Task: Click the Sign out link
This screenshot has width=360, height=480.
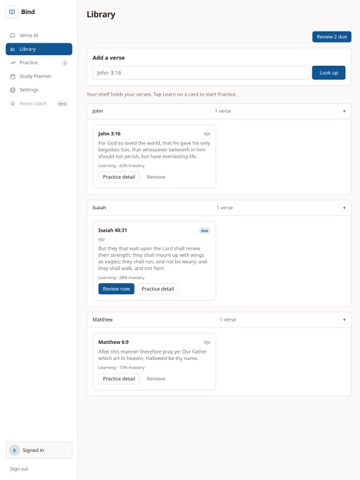Action: [x=19, y=469]
